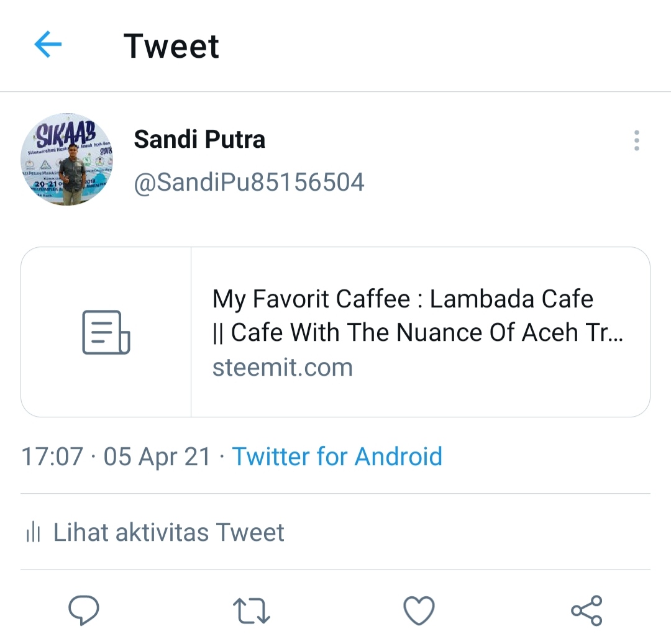Open Sandi Putra's profile picture
This screenshot has width=671, height=644.
pos(66,160)
